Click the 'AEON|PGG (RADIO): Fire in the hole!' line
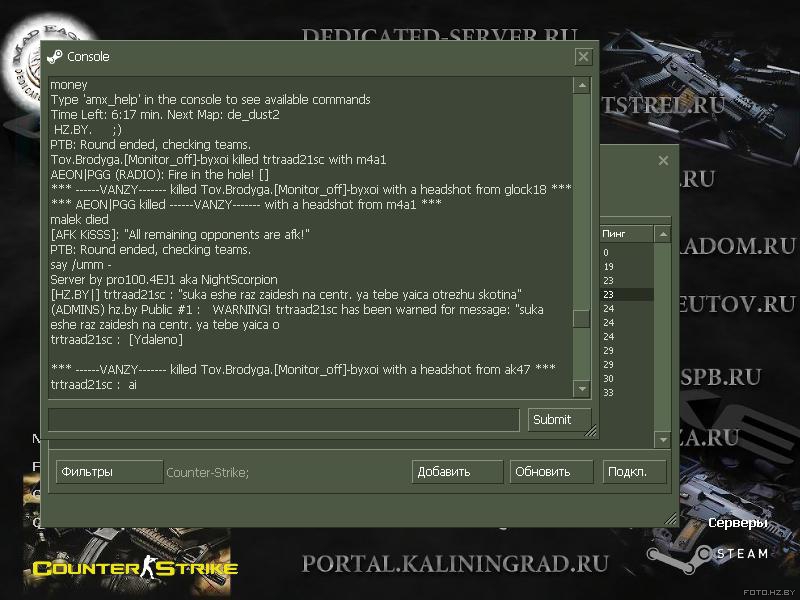Viewport: 800px width, 600px height. [159, 174]
